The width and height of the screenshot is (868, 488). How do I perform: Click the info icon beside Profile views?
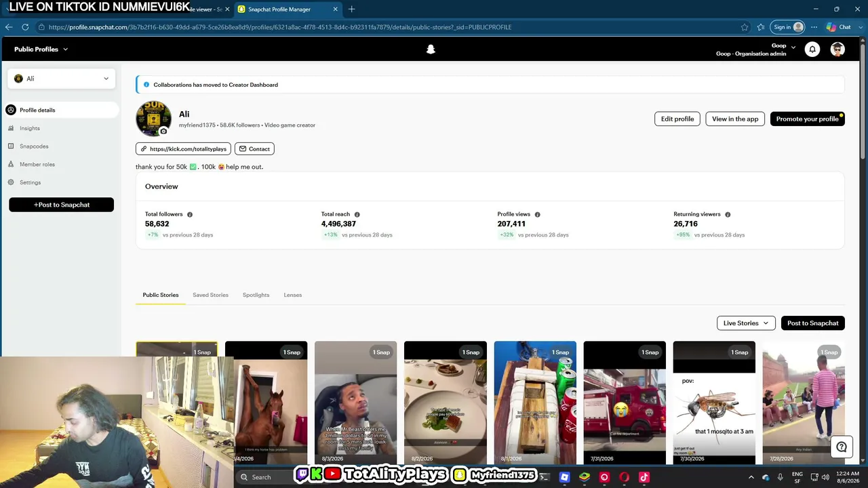click(x=537, y=214)
